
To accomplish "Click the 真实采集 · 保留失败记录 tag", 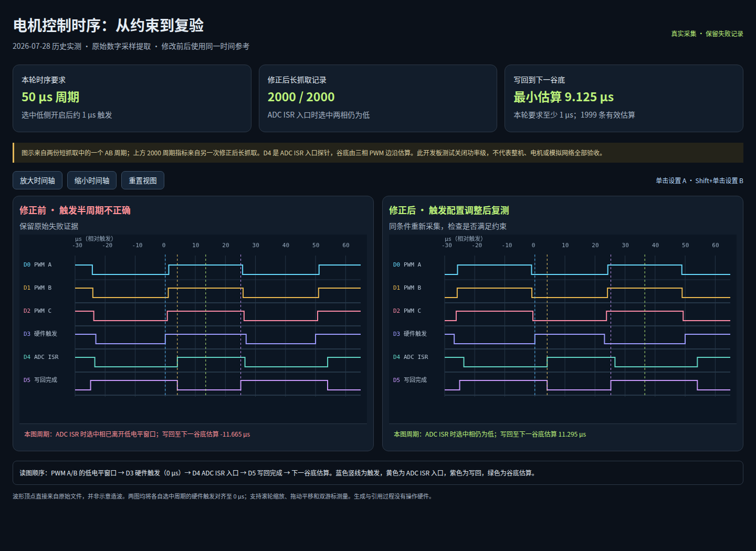I will click(x=707, y=34).
